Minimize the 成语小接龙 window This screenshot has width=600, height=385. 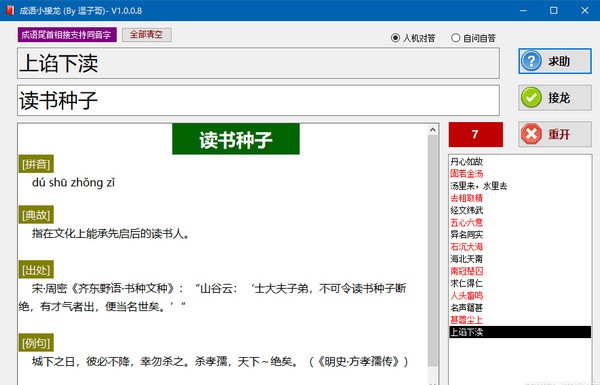pos(523,11)
